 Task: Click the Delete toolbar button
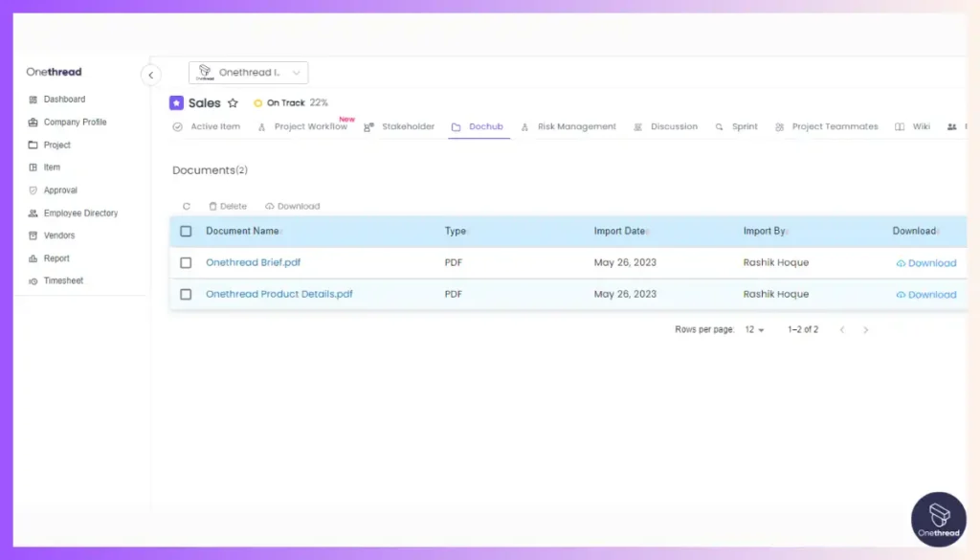(x=228, y=206)
